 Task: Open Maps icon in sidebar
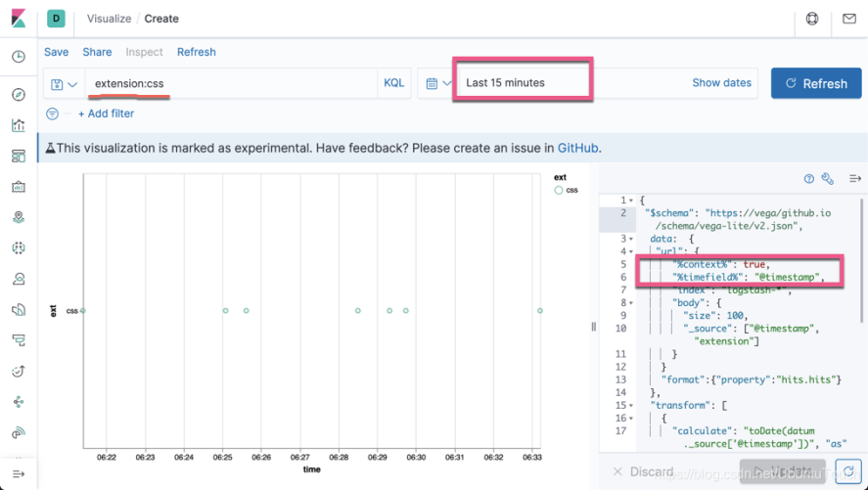(x=19, y=217)
